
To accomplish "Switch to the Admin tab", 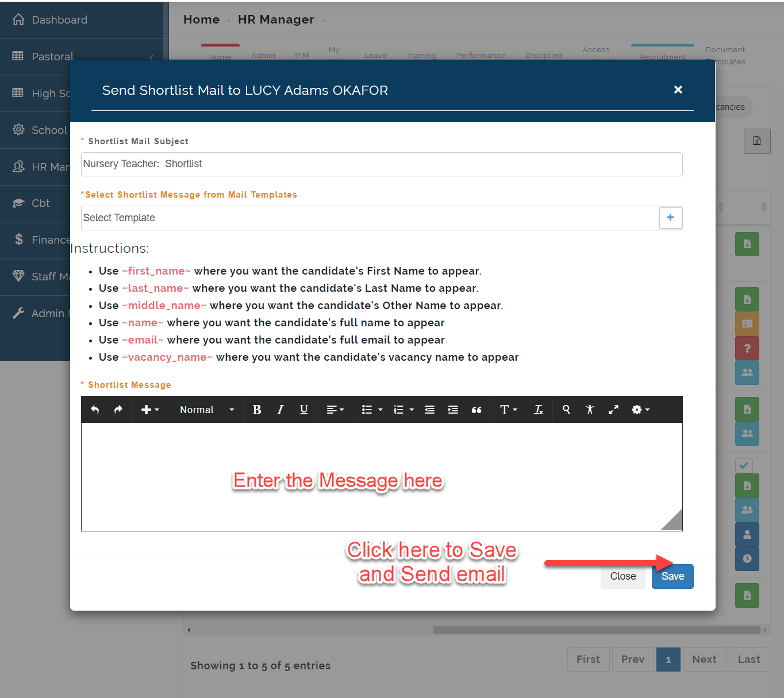I will (263, 55).
